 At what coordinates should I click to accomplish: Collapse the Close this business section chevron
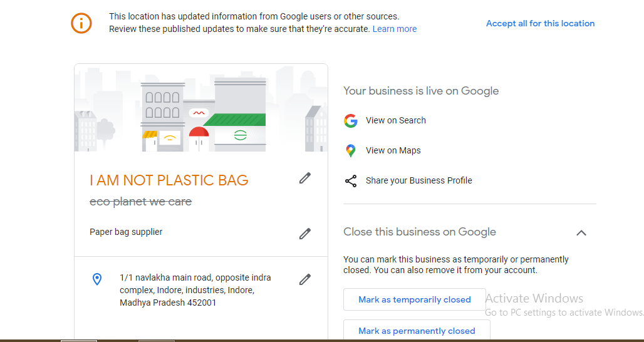click(x=581, y=233)
